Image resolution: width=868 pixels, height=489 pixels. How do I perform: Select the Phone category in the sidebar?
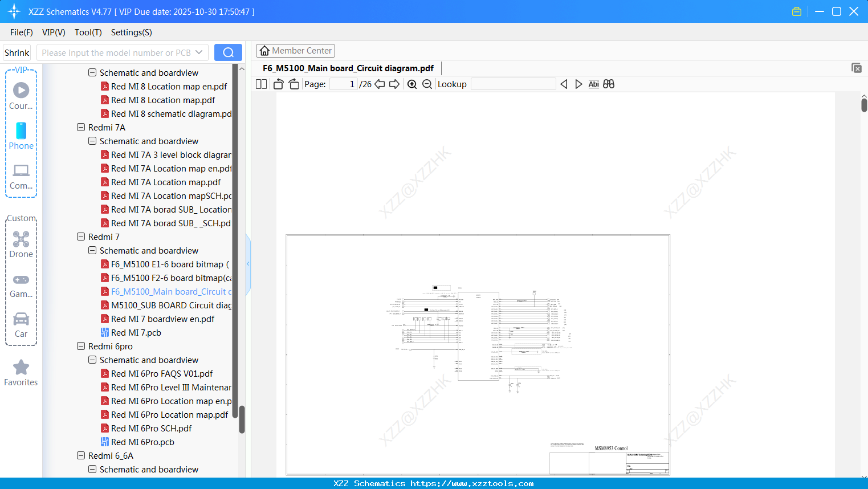pos(21,135)
